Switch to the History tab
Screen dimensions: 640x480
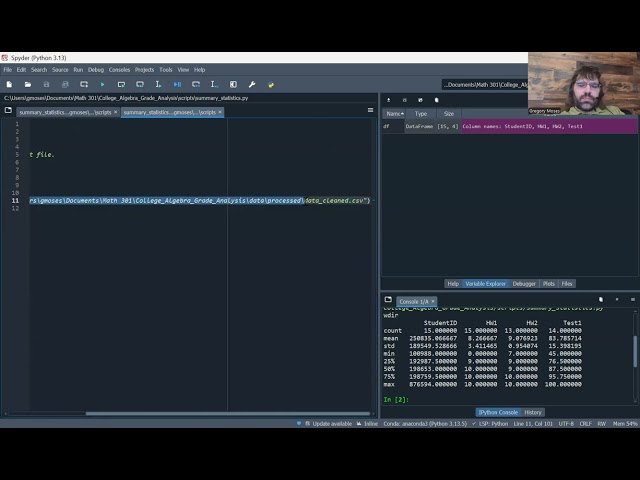coord(534,412)
